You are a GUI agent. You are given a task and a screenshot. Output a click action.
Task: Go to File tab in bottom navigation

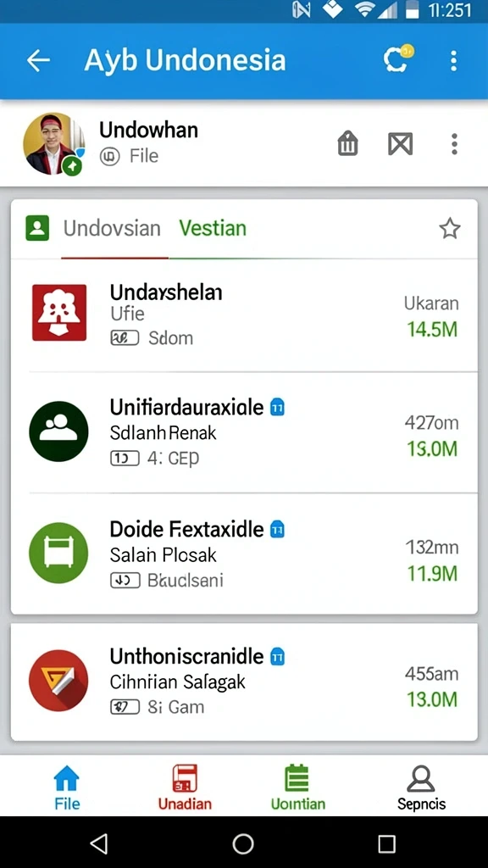point(67,787)
